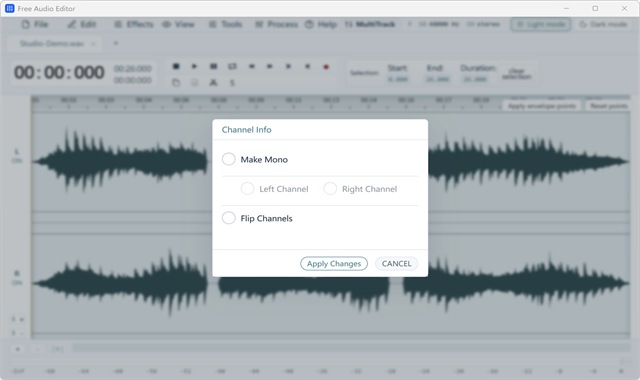Click the Play transport button
The height and width of the screenshot is (380, 640).
194,66
